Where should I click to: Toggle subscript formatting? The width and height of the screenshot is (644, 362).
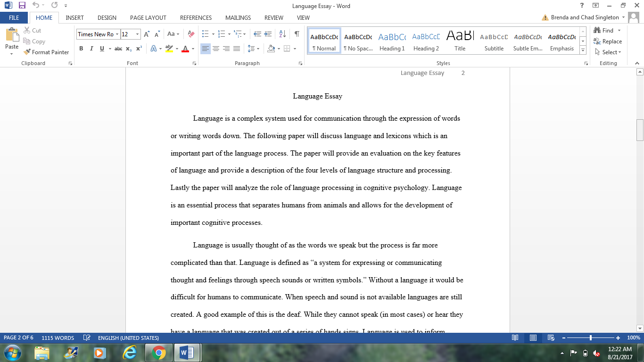pos(128,49)
